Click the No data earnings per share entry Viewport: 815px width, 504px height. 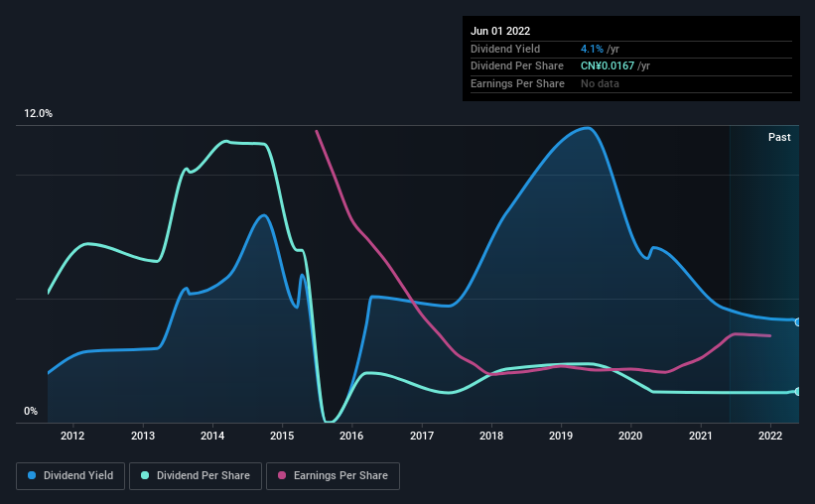click(600, 83)
